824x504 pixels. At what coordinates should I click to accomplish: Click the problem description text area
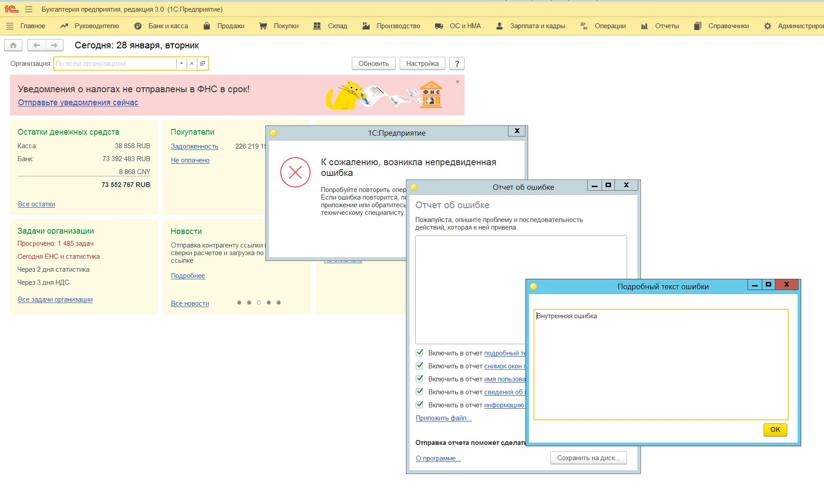[521, 290]
